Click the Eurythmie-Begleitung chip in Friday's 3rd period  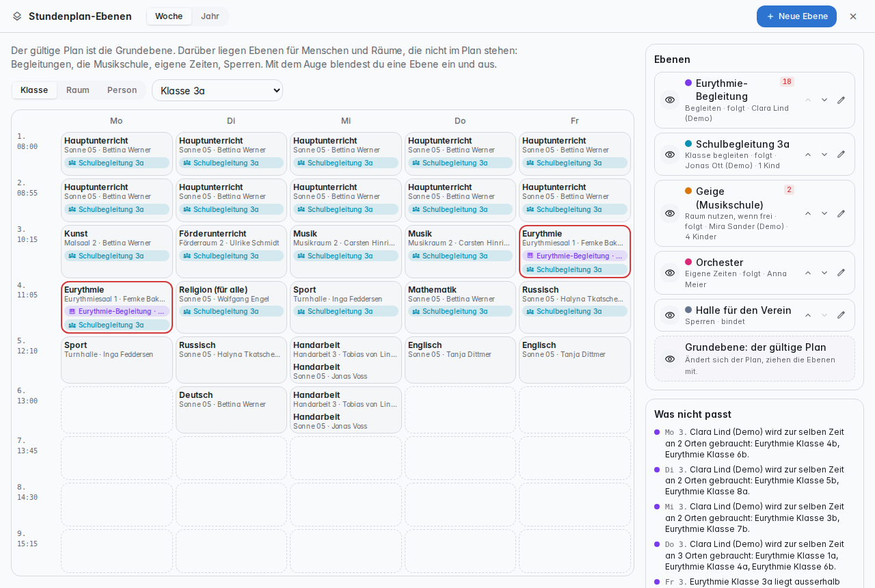pos(575,256)
